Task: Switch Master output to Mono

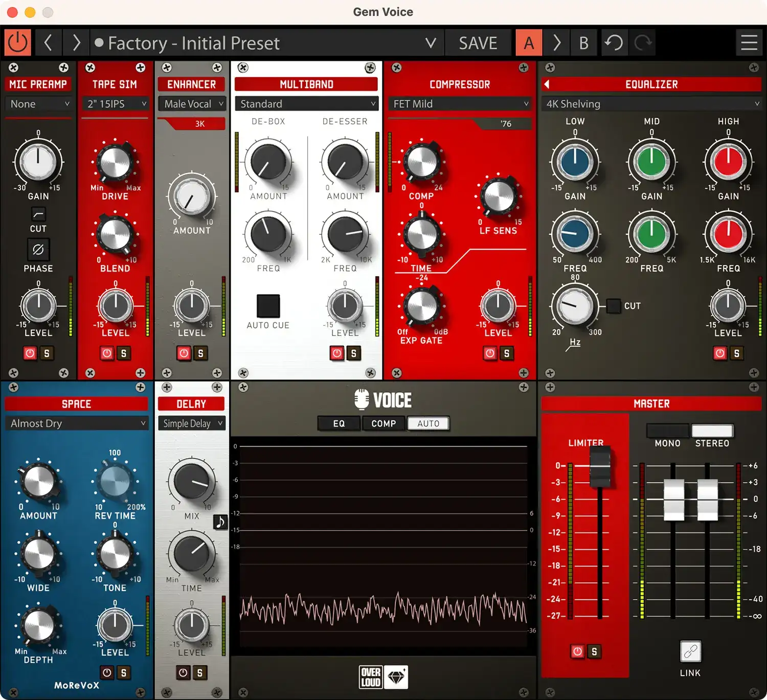Action: click(667, 431)
